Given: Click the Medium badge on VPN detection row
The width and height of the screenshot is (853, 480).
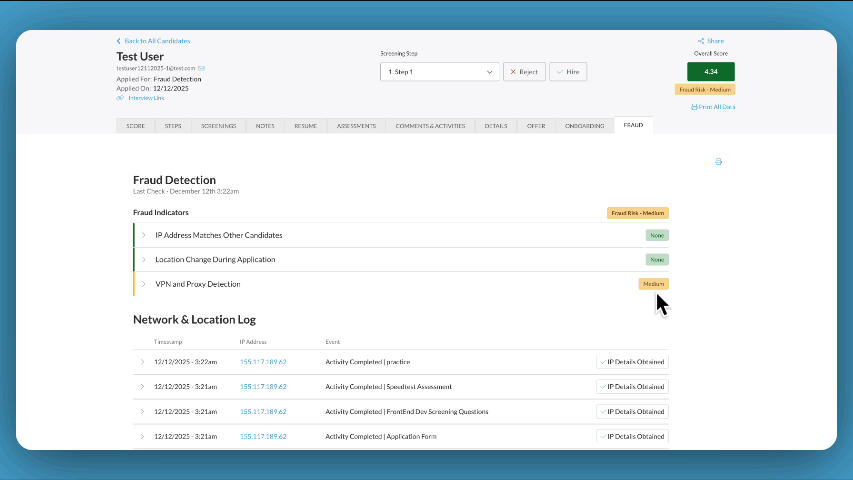Looking at the screenshot, I should tap(653, 284).
